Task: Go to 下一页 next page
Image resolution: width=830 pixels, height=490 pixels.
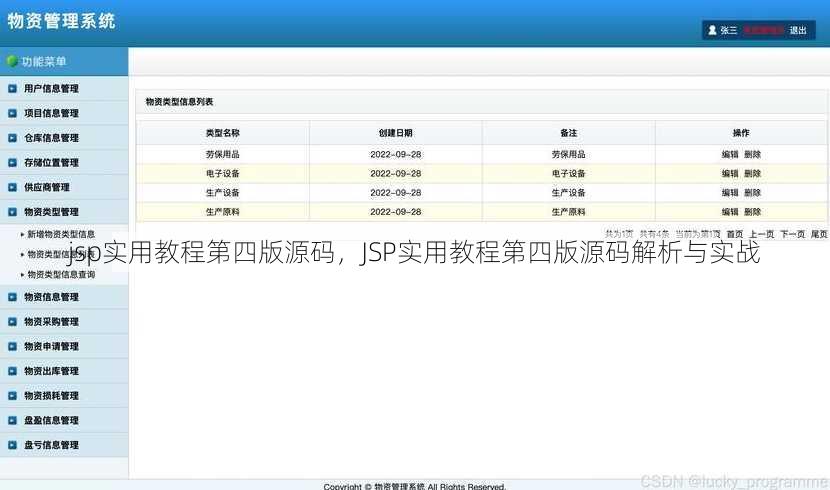Action: coord(792,234)
